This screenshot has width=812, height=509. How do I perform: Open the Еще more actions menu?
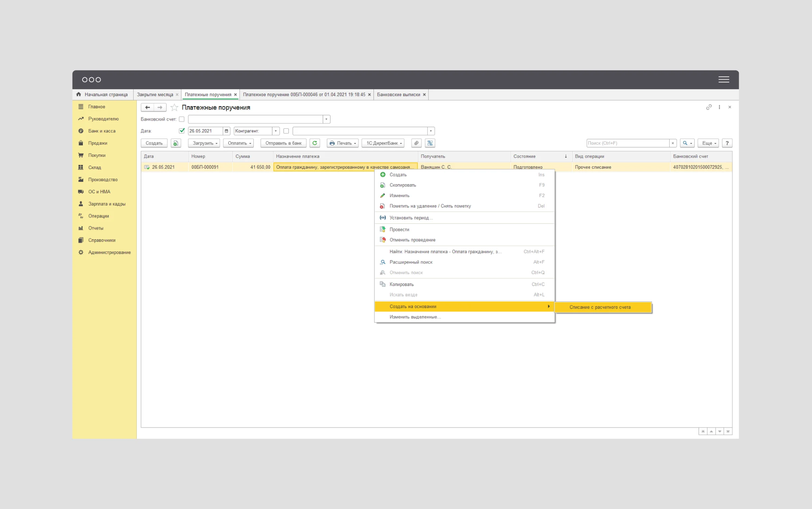tap(708, 143)
